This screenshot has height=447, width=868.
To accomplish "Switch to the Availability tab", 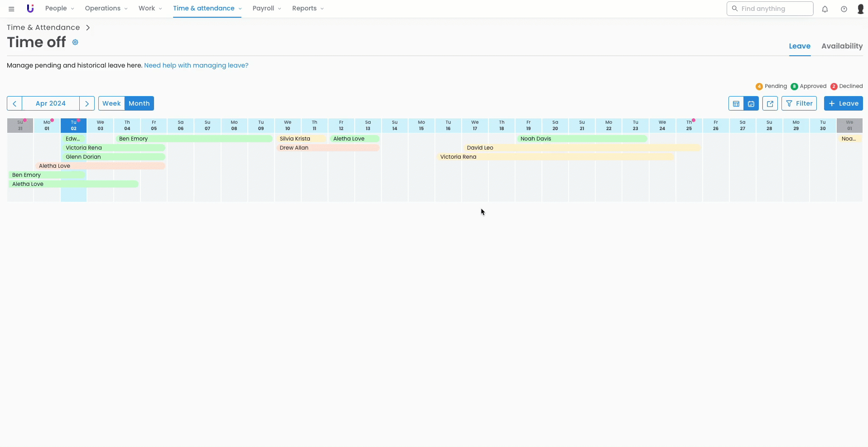I will tap(842, 46).
